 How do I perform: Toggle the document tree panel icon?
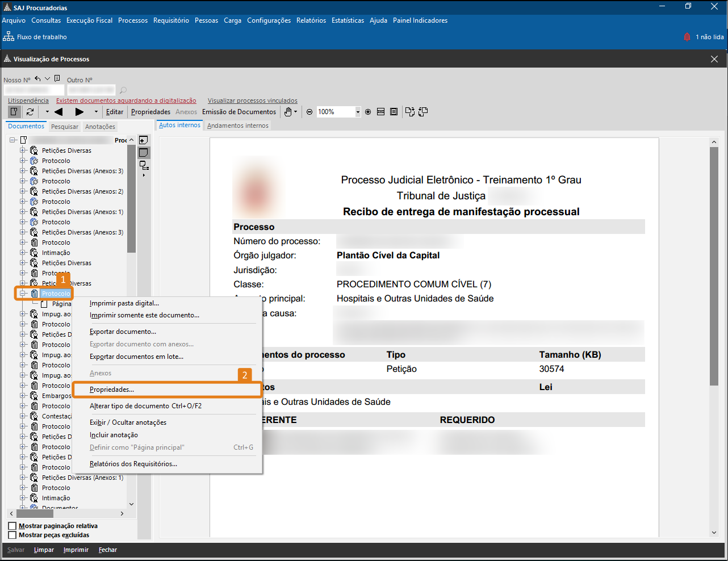(15, 112)
